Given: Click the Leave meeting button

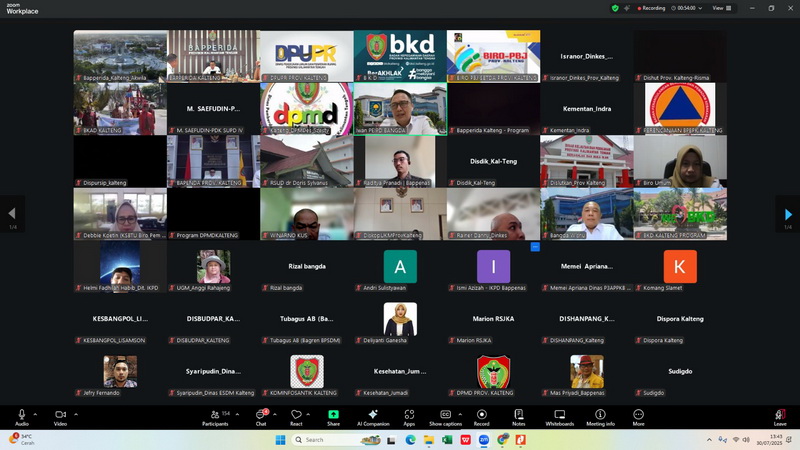Looking at the screenshot, I should point(780,417).
